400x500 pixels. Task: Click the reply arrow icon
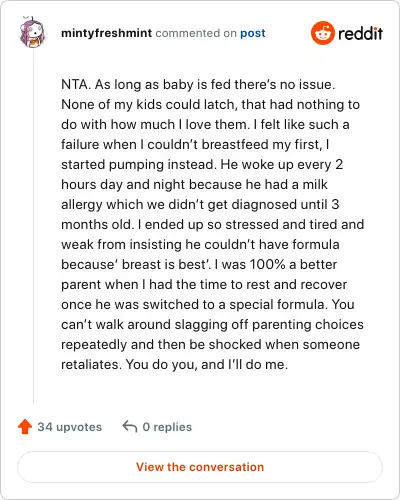tap(130, 426)
